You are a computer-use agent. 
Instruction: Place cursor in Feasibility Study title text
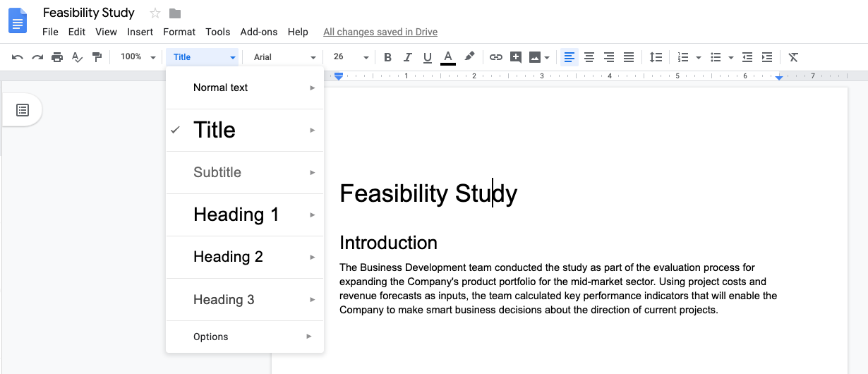428,193
